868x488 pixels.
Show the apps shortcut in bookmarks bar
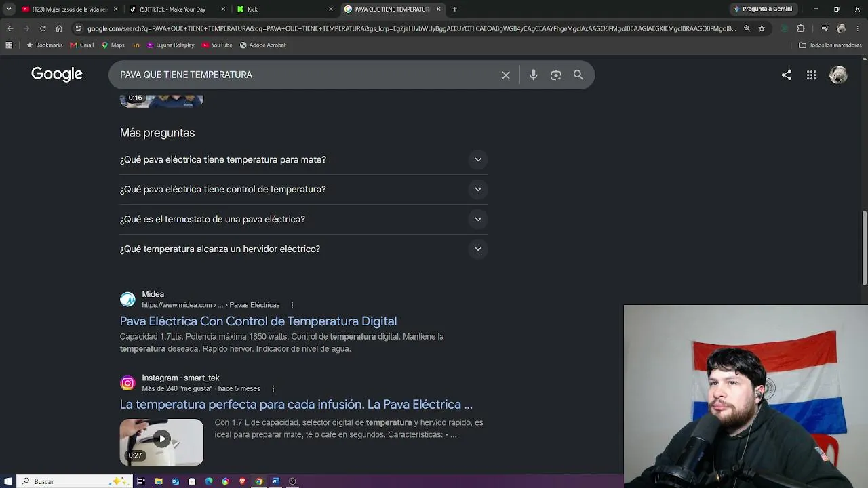click(9, 45)
